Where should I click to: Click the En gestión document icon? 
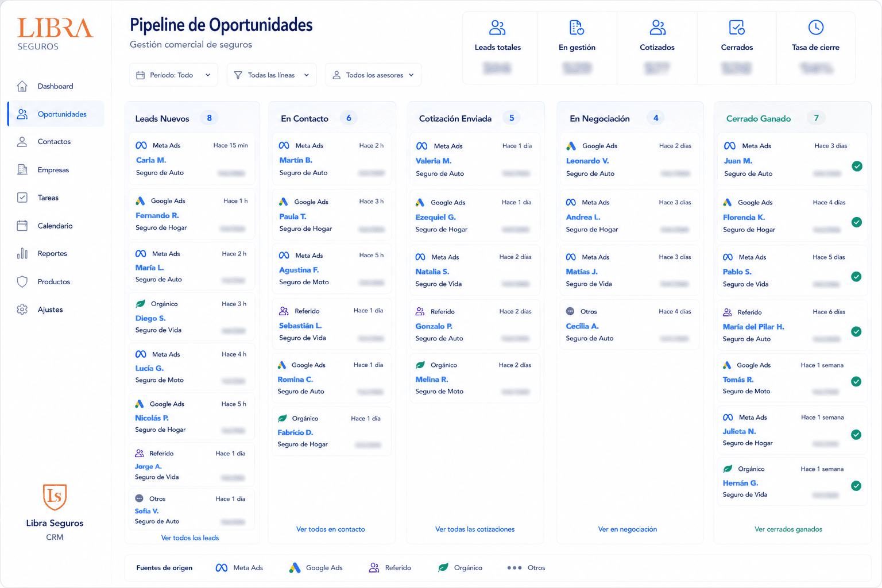(x=577, y=27)
